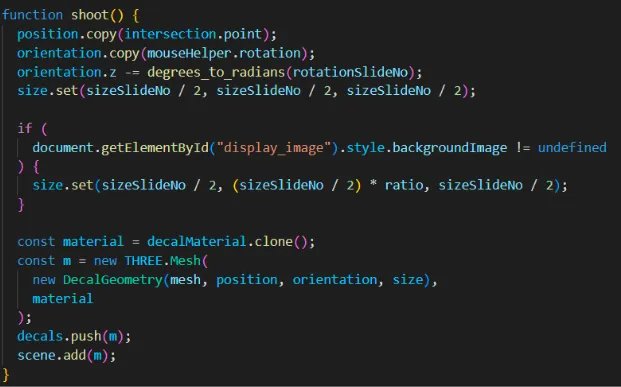The width and height of the screenshot is (621, 387).
Task: Click the '-=' operator after orientation.z
Action: (x=132, y=72)
